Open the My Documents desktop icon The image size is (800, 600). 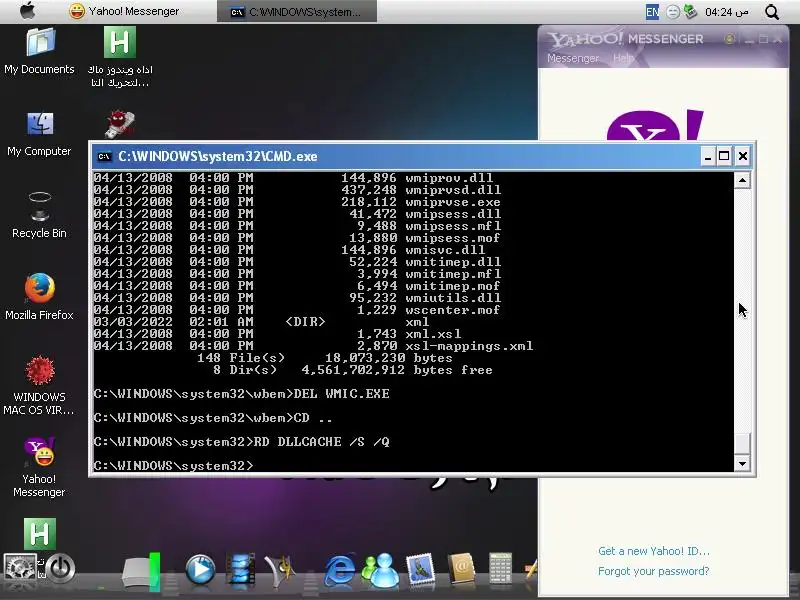click(x=39, y=51)
